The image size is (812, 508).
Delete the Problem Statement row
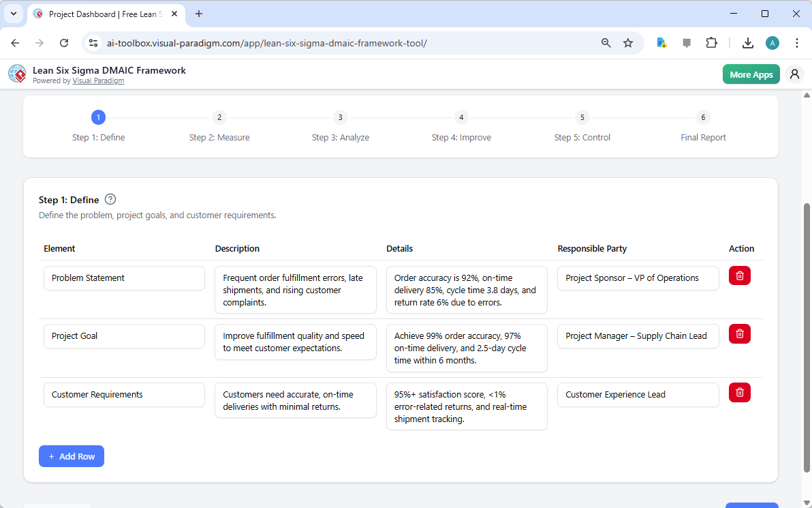tap(739, 275)
